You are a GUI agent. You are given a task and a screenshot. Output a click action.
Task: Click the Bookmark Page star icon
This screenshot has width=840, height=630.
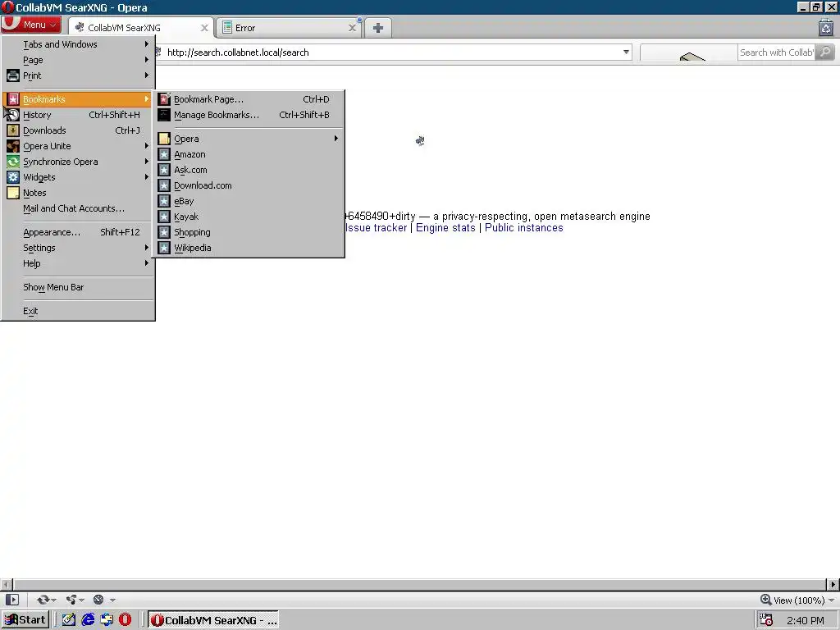click(x=164, y=99)
